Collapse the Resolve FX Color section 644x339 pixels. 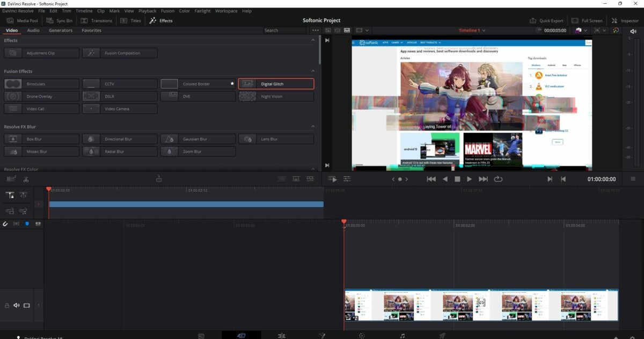[x=313, y=169]
